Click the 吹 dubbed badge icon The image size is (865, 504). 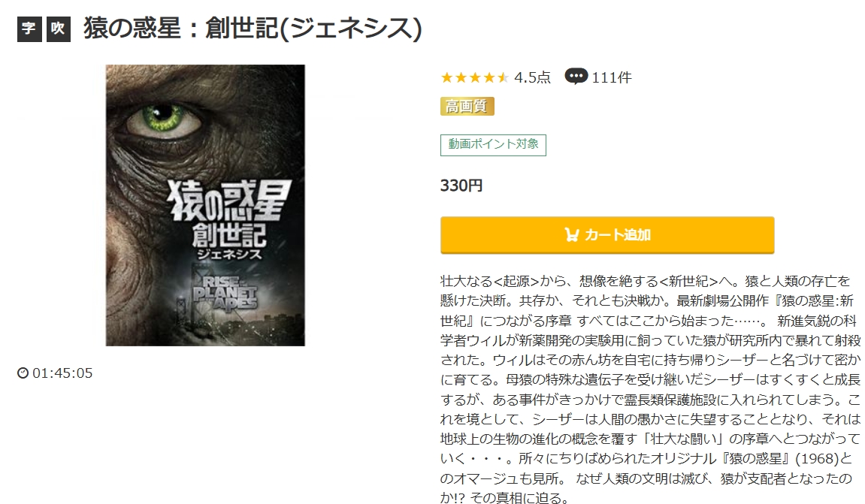(x=58, y=29)
